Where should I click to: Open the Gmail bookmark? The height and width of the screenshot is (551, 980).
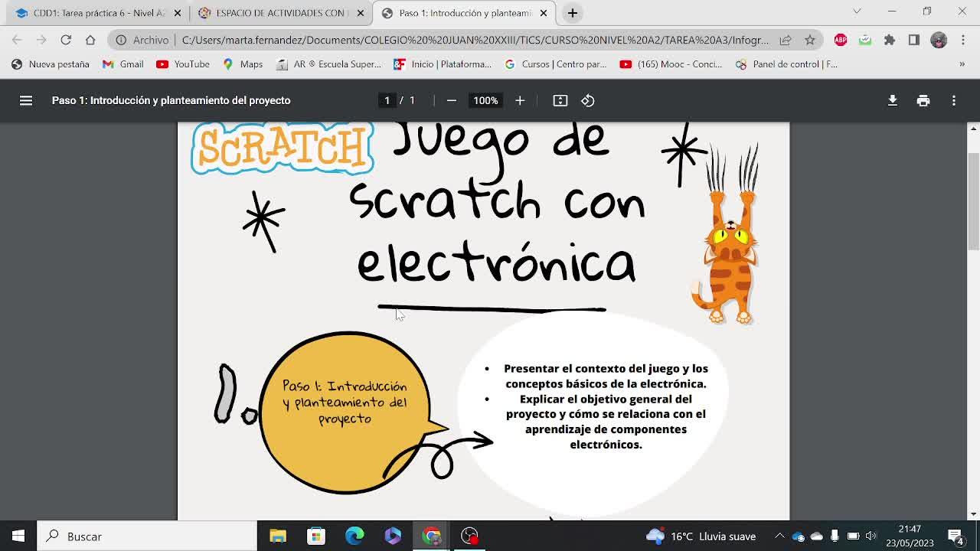[122, 64]
